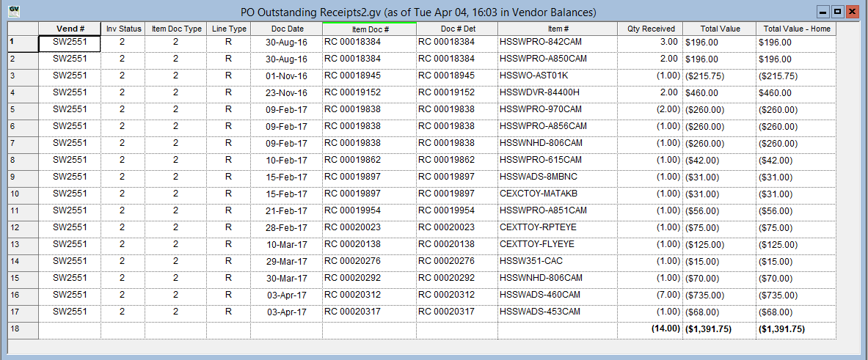868x360 pixels.
Task: Click the Inv Status column header
Action: [123, 29]
